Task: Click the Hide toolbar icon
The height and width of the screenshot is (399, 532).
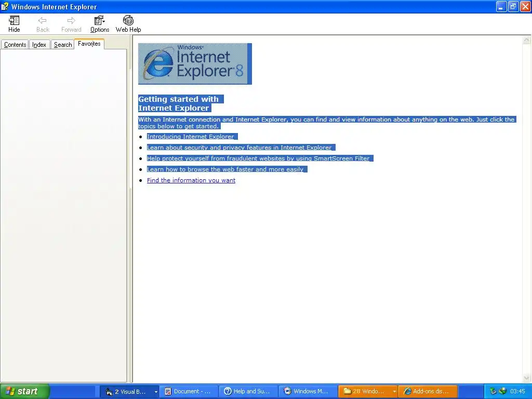Action: point(14,24)
